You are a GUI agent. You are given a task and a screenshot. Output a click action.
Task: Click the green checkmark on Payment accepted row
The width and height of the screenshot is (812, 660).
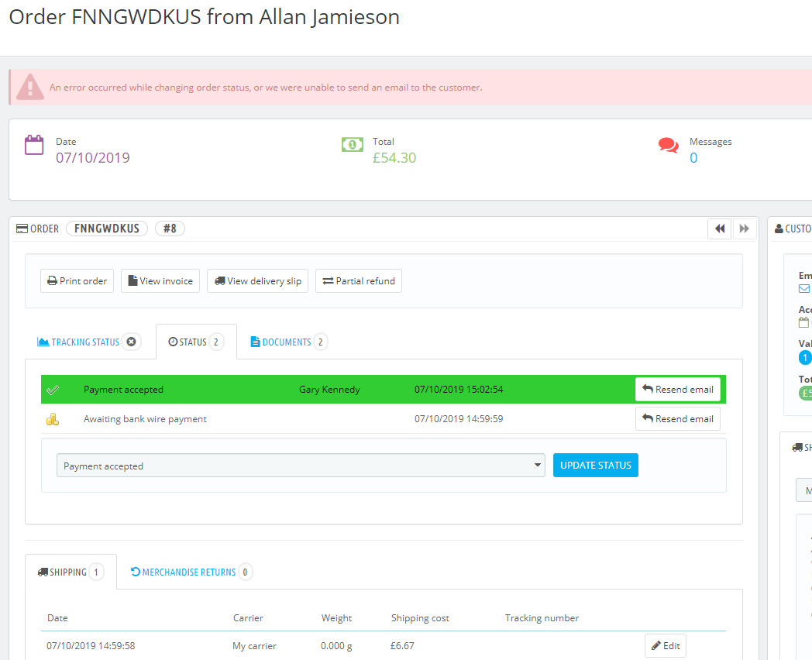53,390
